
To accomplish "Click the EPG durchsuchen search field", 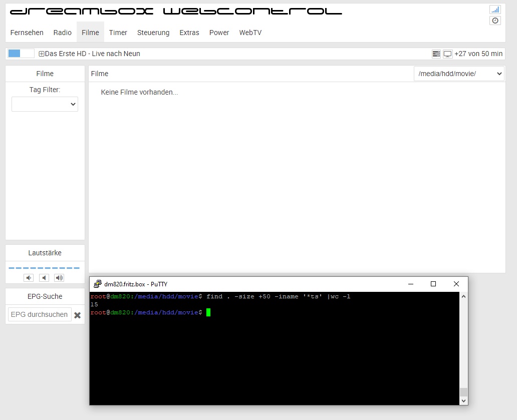I will [x=40, y=314].
